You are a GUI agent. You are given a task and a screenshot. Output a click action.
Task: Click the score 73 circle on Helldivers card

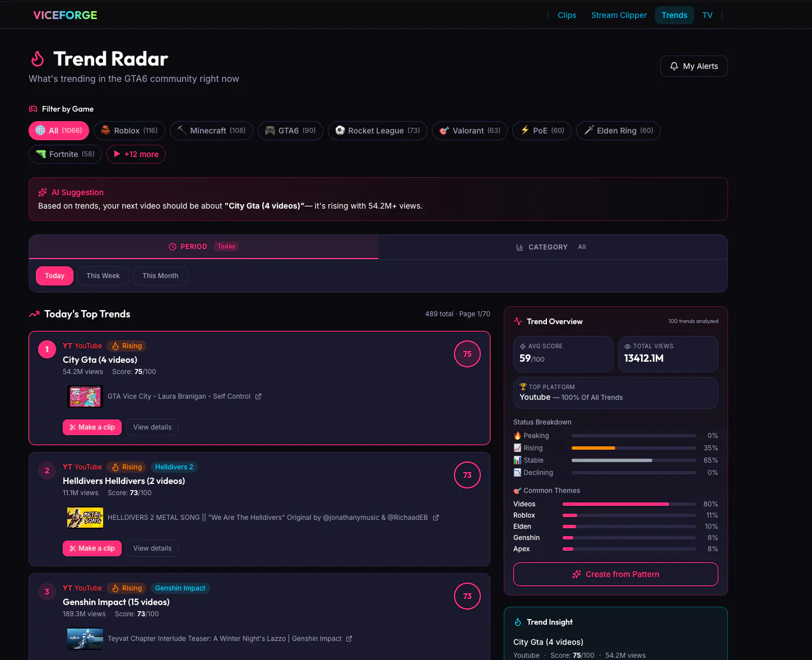pyautogui.click(x=467, y=475)
